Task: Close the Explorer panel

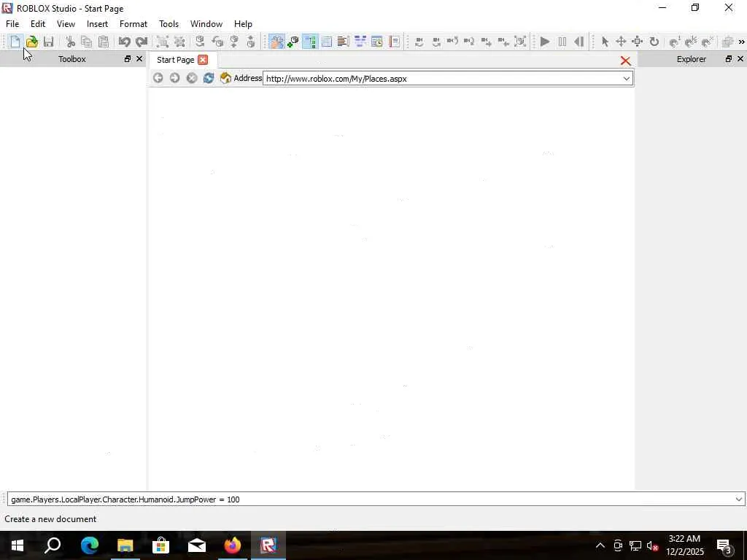Action: [740, 59]
